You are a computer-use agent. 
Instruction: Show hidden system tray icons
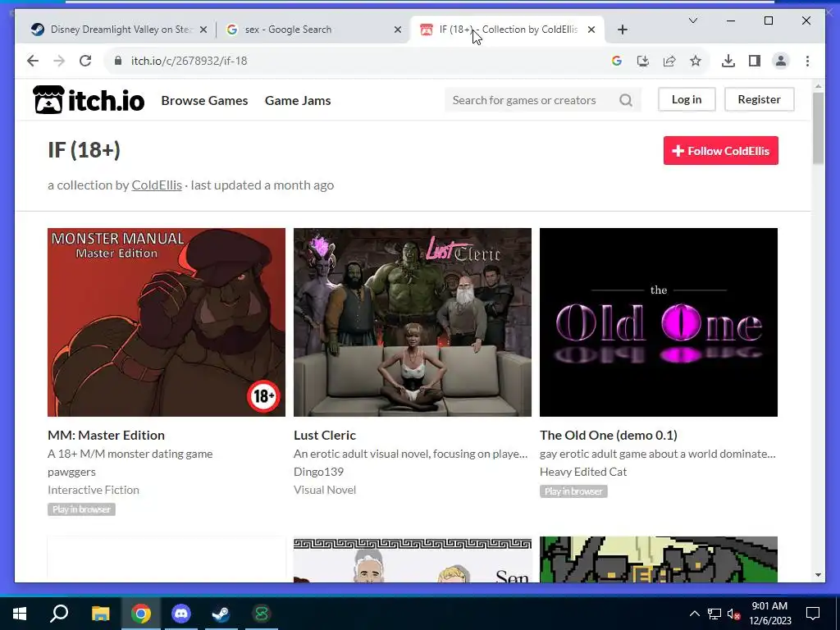coord(694,614)
